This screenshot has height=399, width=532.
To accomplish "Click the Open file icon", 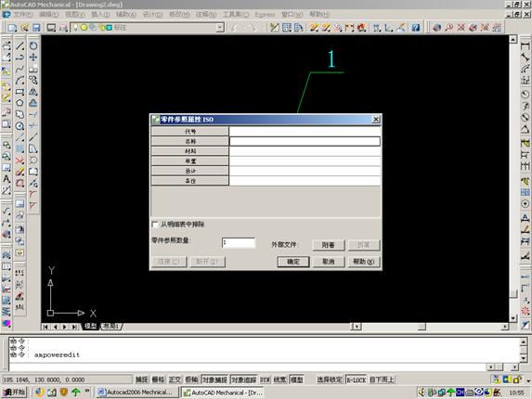I will [24, 28].
